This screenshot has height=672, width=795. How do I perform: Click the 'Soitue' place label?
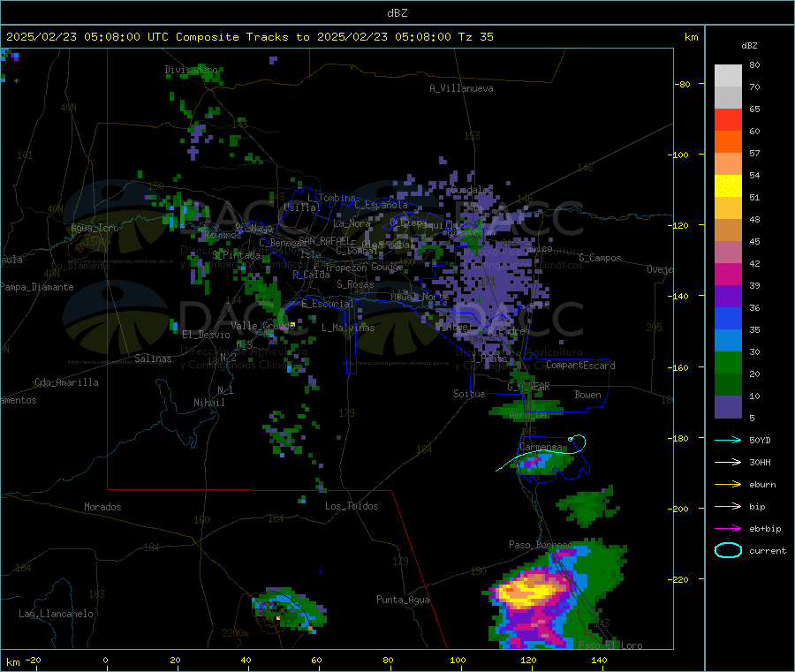[469, 393]
